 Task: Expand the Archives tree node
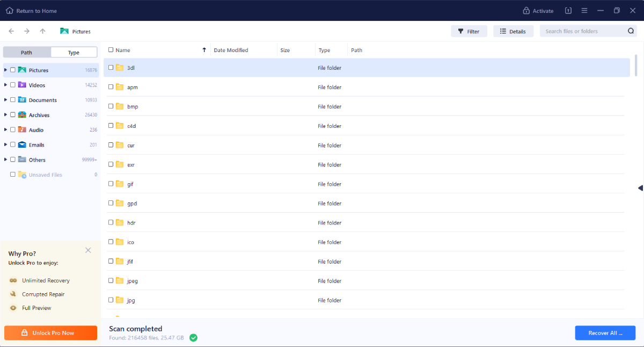[6, 115]
